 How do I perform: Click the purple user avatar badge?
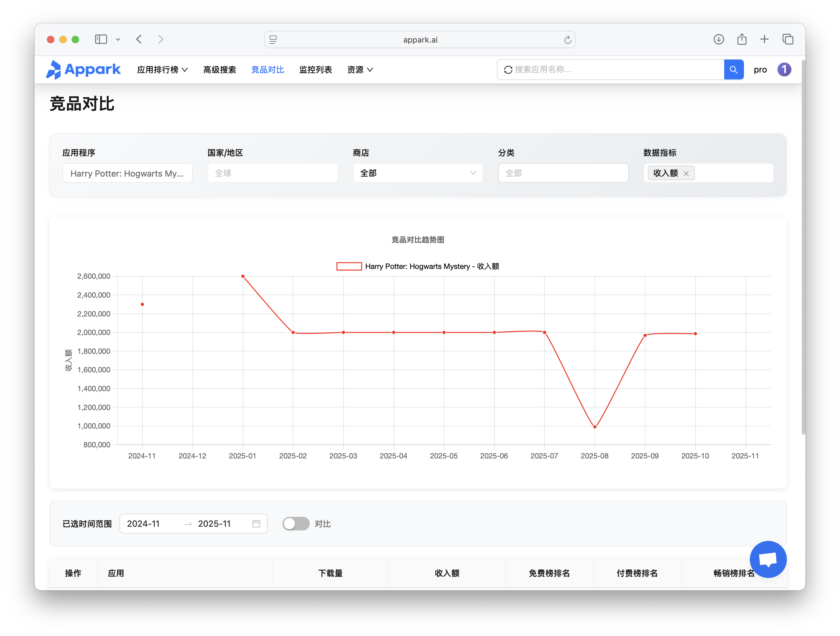(784, 69)
